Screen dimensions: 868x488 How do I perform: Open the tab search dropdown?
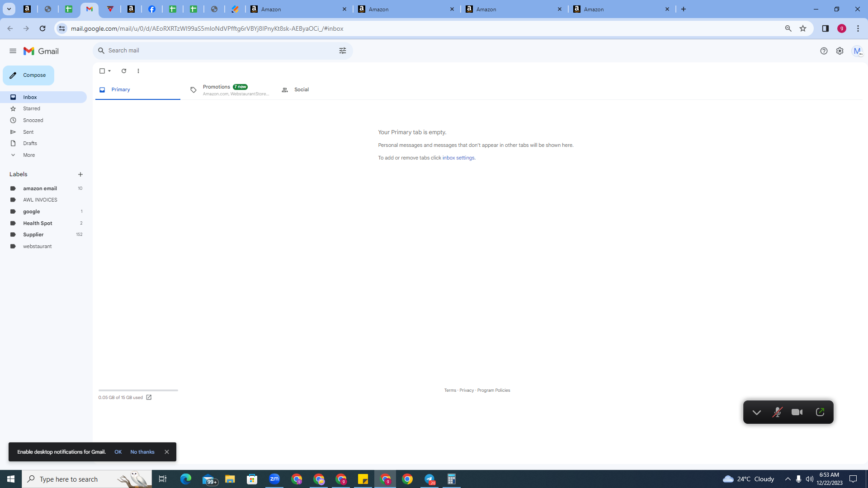click(x=9, y=9)
